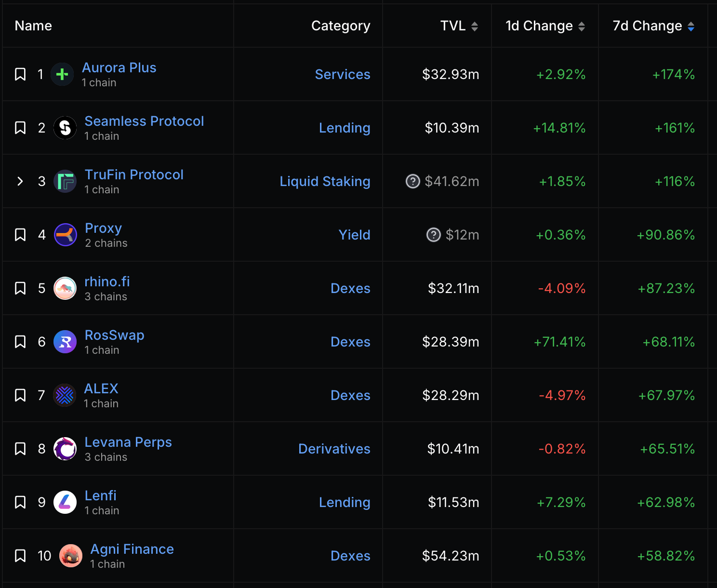717x588 pixels.
Task: Click the Seamless Protocol logo icon
Action: (x=65, y=128)
